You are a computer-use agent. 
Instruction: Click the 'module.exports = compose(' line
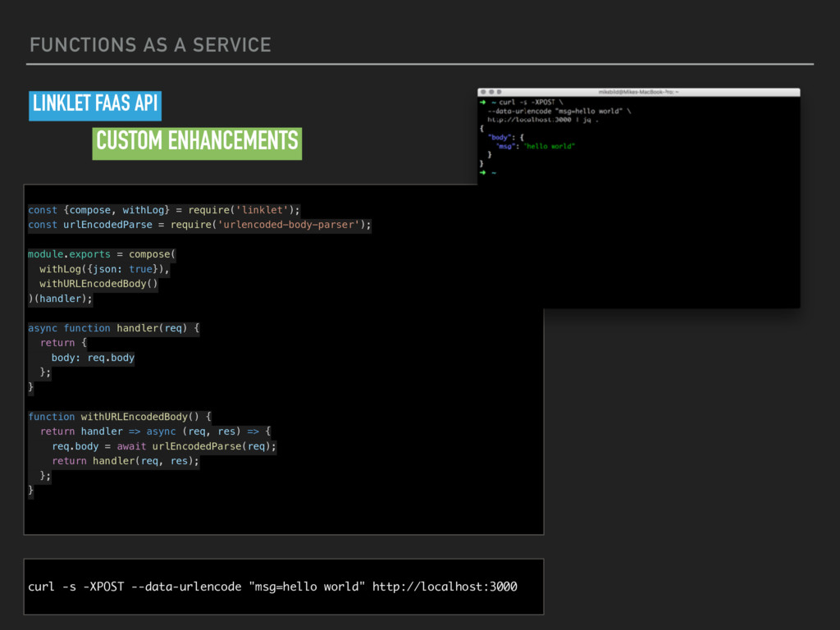pyautogui.click(x=102, y=254)
